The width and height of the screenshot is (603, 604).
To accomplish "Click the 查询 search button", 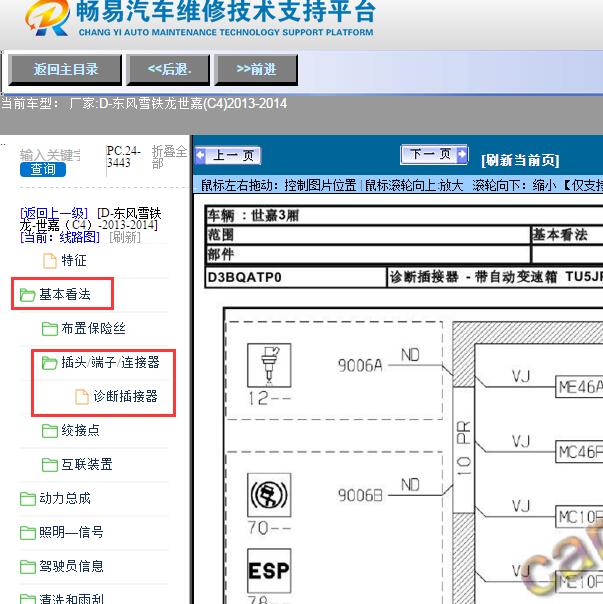I will click(43, 169).
